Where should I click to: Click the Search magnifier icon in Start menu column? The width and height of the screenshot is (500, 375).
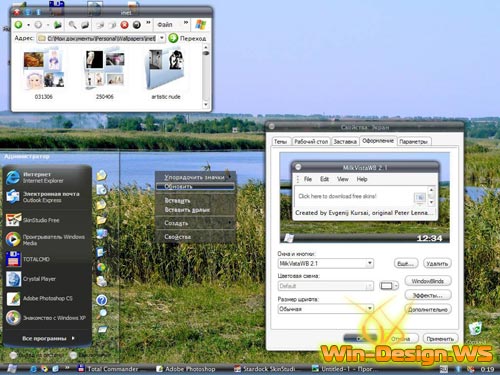102,314
